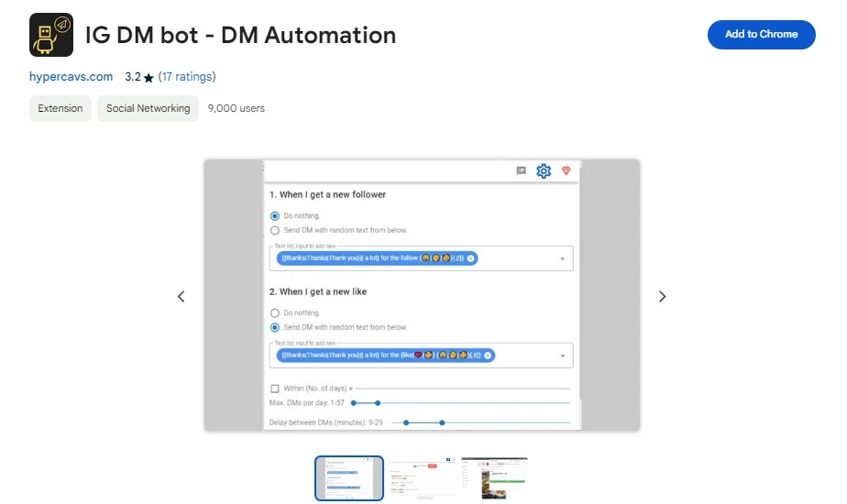
Task: Click the lower handle of Max DMs per day slider
Action: pos(354,403)
